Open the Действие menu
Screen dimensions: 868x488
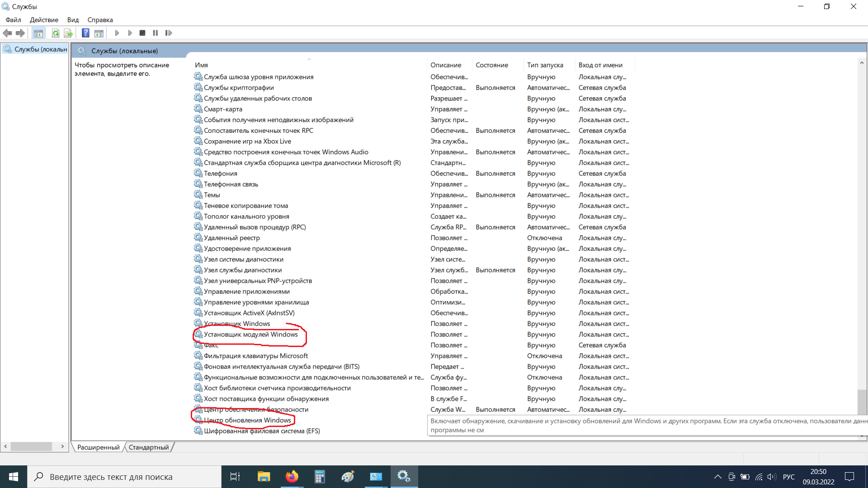coord(44,20)
